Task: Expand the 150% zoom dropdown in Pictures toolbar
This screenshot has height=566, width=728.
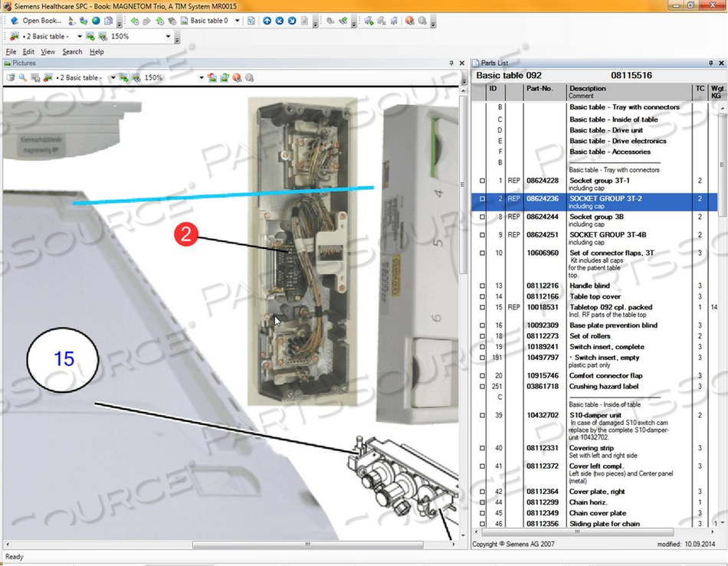Action: pos(202,78)
